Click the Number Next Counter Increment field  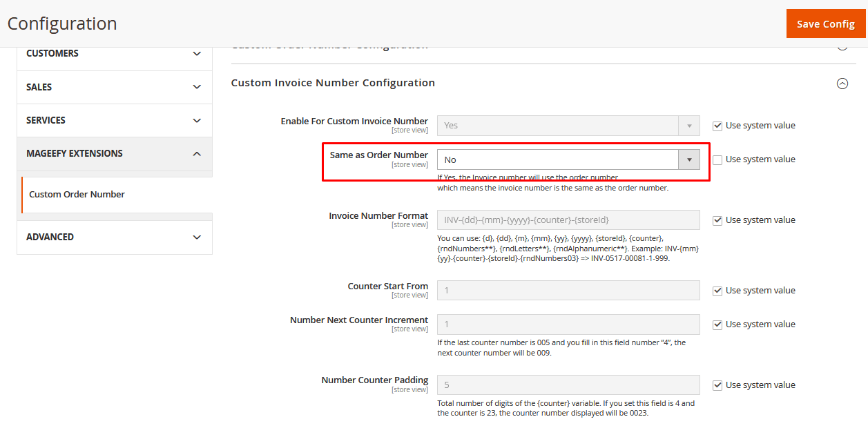568,324
